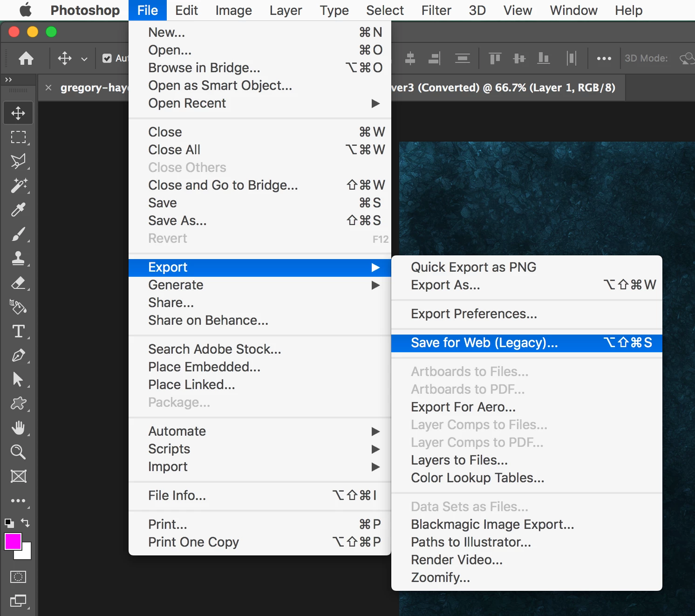695x616 pixels.
Task: Toggle the Auto-Select checkbox
Action: click(x=107, y=58)
